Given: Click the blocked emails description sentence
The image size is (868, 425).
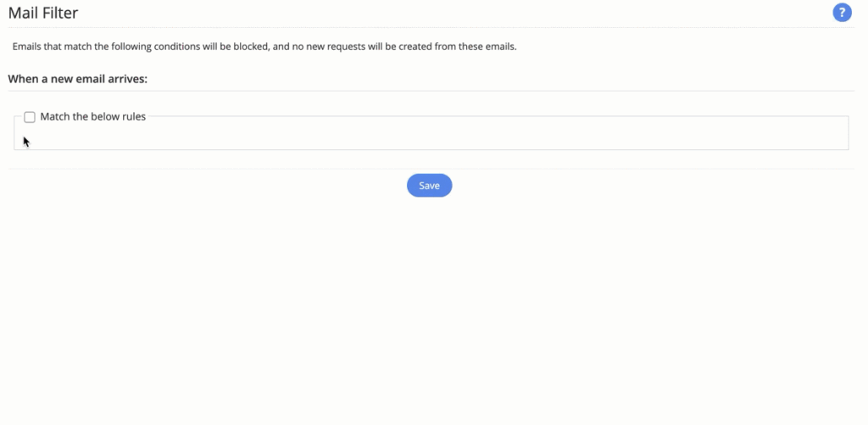Looking at the screenshot, I should coord(264,47).
